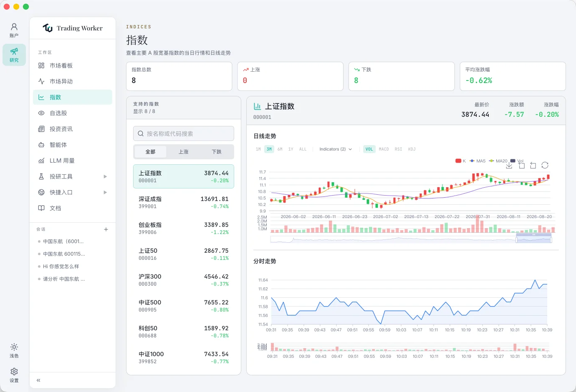576x392 pixels.
Task: Switch chart range to ALL
Action: [x=303, y=149]
